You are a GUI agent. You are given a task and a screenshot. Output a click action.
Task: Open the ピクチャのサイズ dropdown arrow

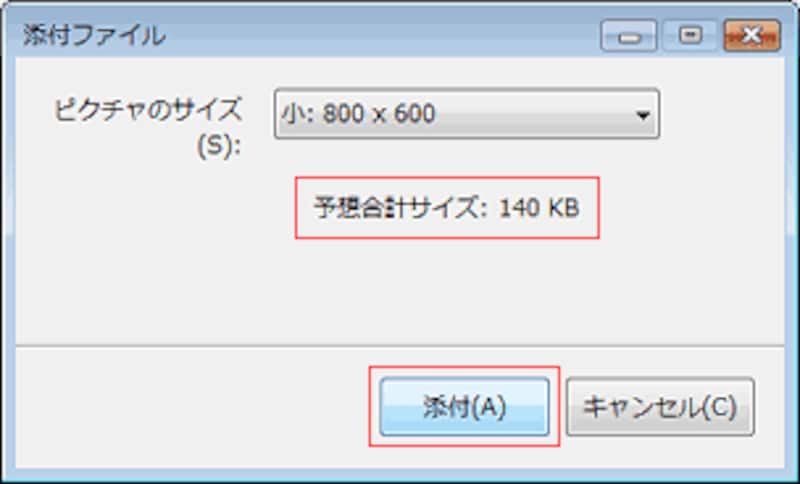643,115
